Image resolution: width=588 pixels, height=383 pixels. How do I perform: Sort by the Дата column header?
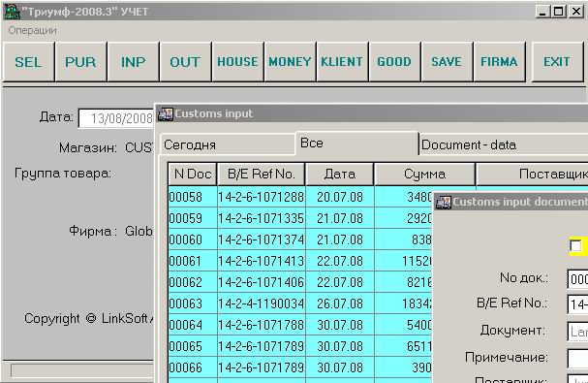click(340, 175)
